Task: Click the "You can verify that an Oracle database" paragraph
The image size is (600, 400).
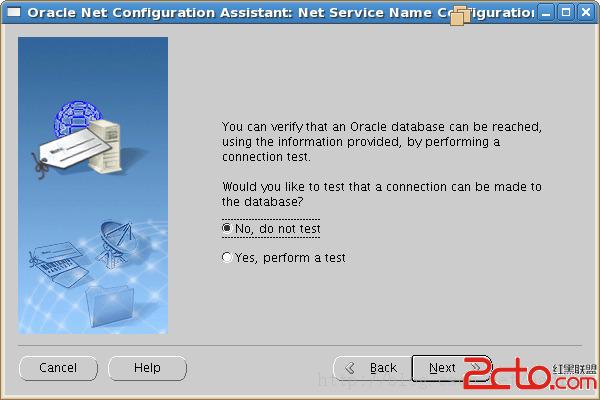Action: click(382, 142)
